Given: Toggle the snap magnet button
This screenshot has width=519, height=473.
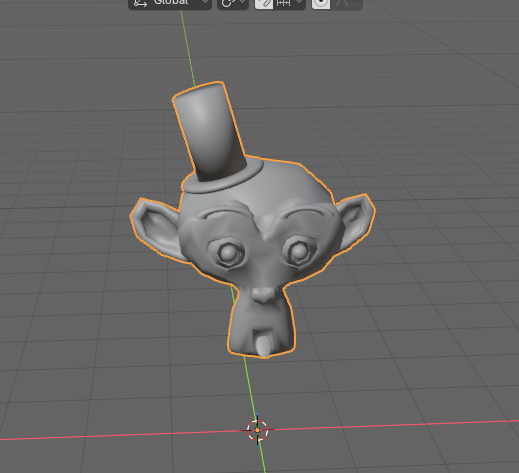Looking at the screenshot, I should pos(264,4).
